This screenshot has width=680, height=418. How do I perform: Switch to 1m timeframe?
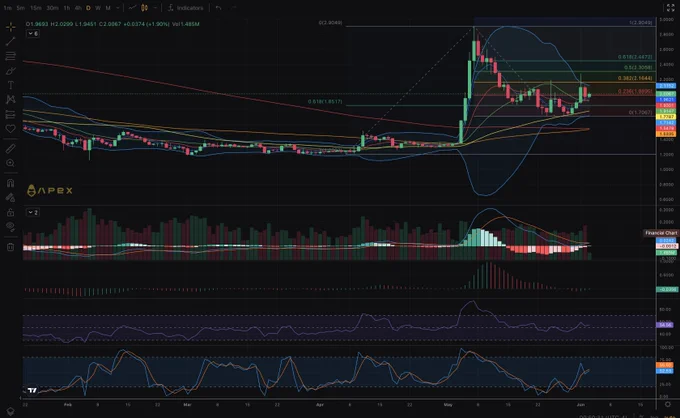click(8, 8)
